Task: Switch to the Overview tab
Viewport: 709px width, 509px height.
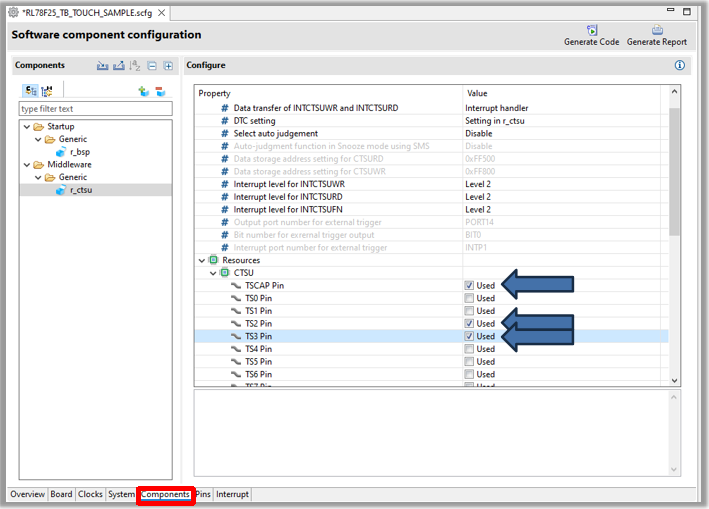Action: coord(27,494)
